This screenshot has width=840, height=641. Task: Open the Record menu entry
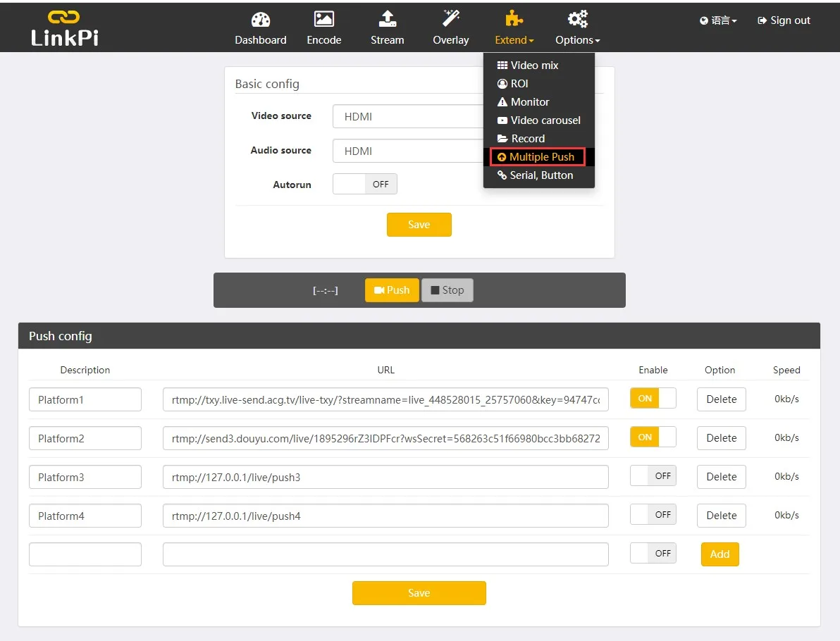pos(539,139)
